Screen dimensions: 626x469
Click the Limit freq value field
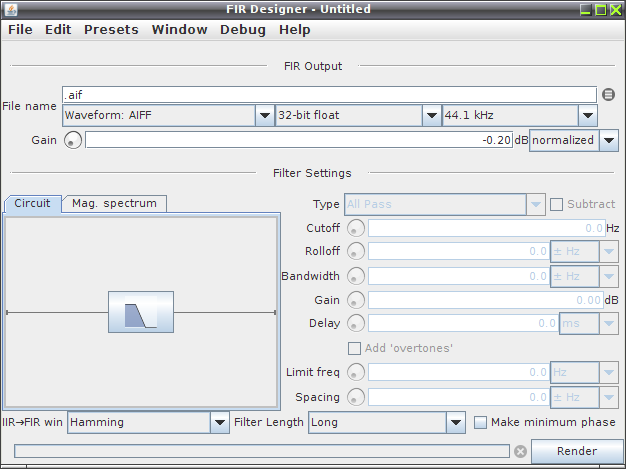pos(459,372)
